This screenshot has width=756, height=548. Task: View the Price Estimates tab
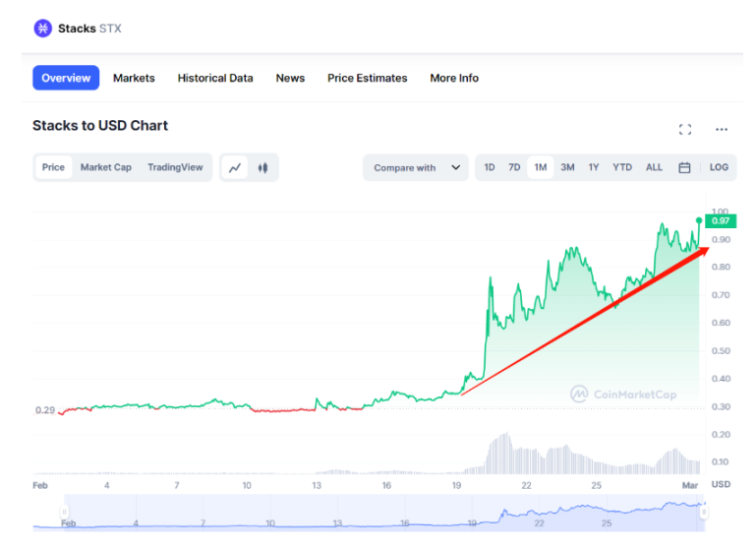click(368, 78)
